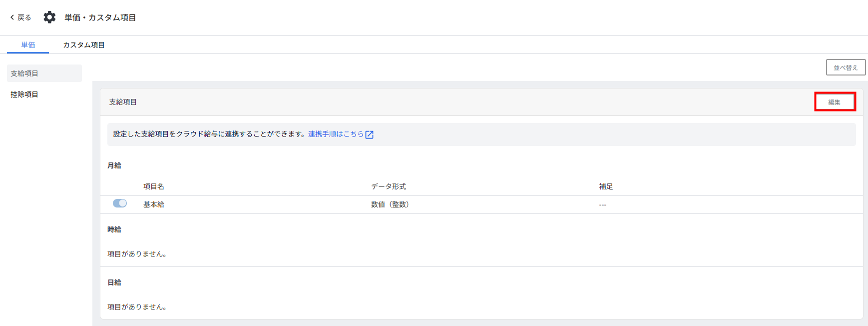Viewport: 868px width, 326px height.
Task: Click the 月給 section heading
Action: 114,165
